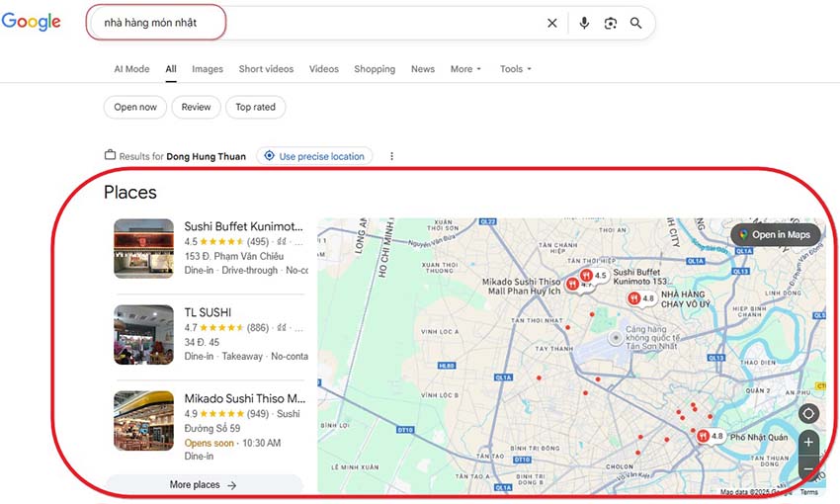Click the briefcase icon beside Results for
Image resolution: width=840 pixels, height=504 pixels.
pyautogui.click(x=110, y=155)
